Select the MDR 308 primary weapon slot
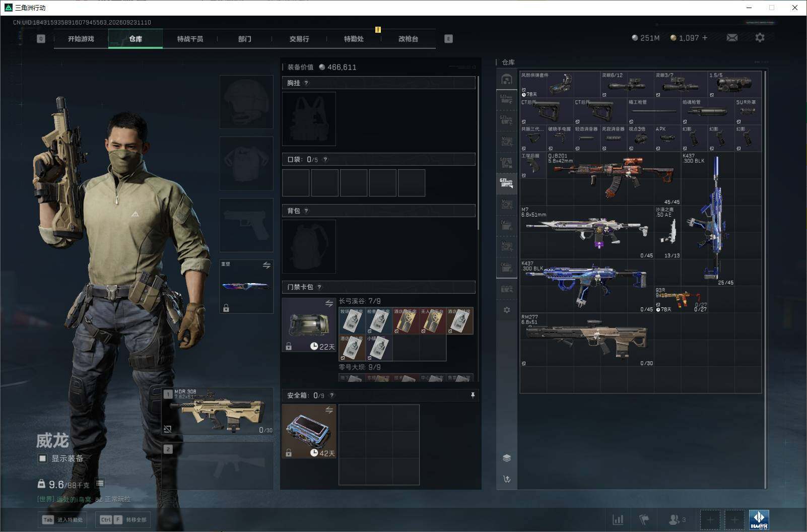The image size is (807, 532). (x=218, y=411)
